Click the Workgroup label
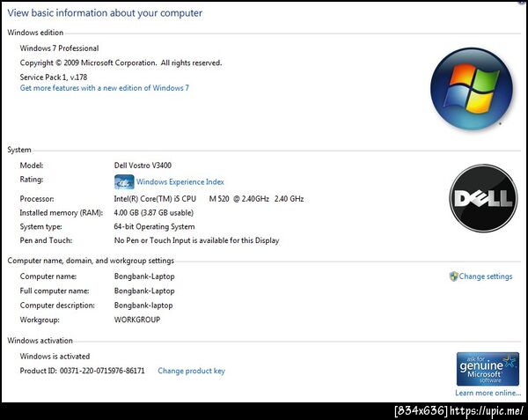This screenshot has height=420, width=528. (x=40, y=320)
